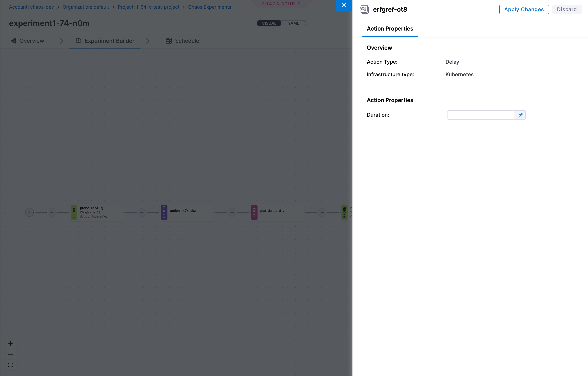This screenshot has height=376, width=588.
Task: Click the Duration input field
Action: pos(481,115)
